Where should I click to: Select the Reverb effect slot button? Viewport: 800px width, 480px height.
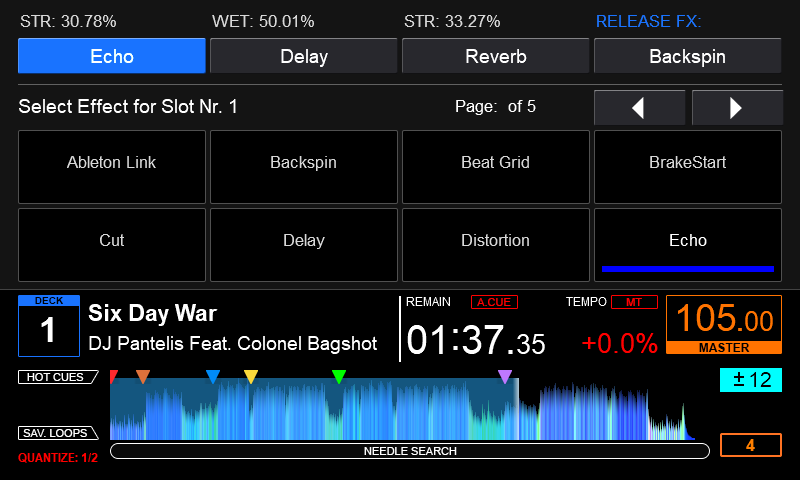495,56
